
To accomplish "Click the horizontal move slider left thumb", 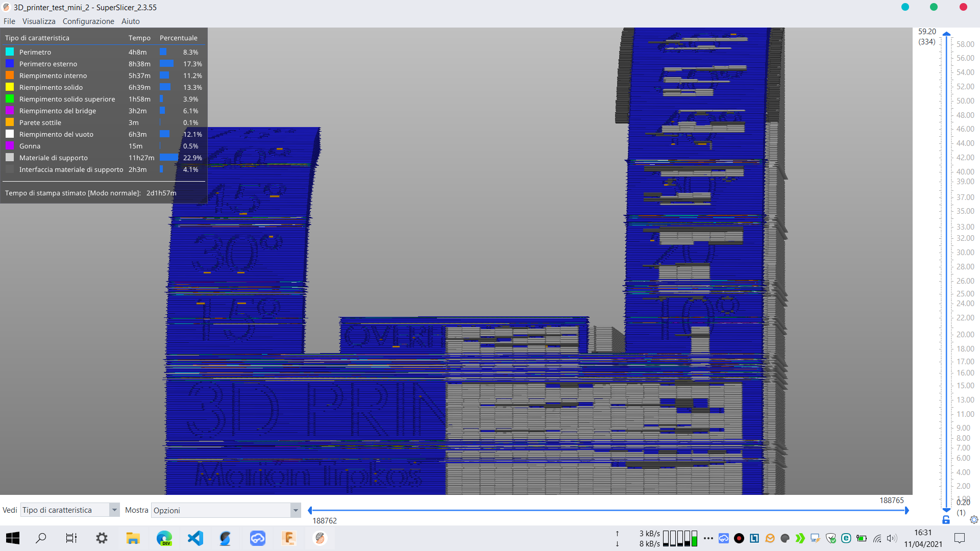I will click(310, 510).
